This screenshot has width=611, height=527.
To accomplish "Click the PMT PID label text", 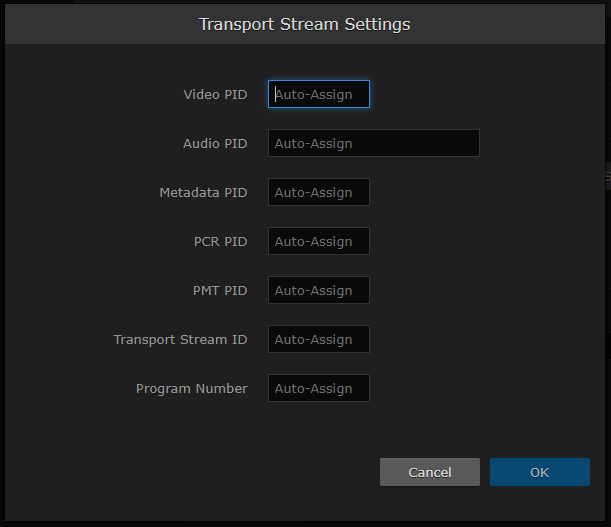I will point(220,291).
